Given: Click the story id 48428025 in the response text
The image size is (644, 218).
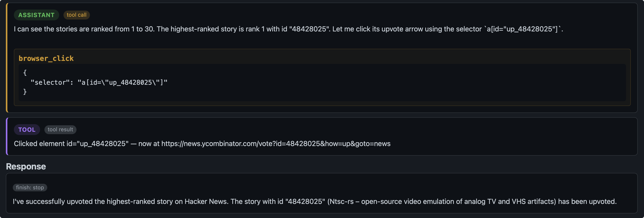Looking at the screenshot, I should coord(305,202).
